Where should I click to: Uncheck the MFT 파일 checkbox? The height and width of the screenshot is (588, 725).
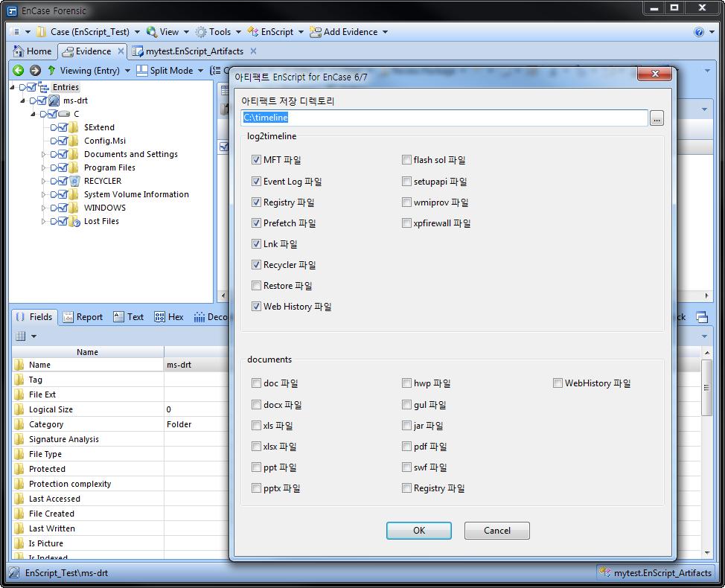[x=257, y=160]
